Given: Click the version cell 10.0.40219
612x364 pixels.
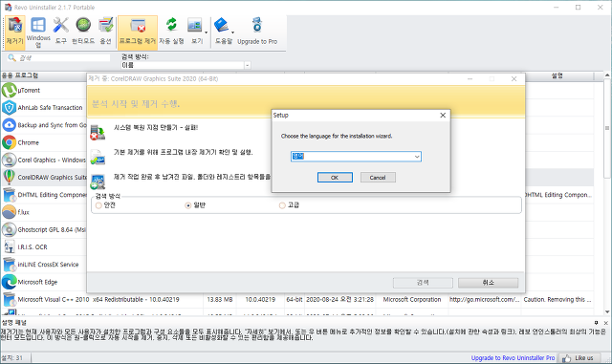Looking at the screenshot, I should [260, 300].
